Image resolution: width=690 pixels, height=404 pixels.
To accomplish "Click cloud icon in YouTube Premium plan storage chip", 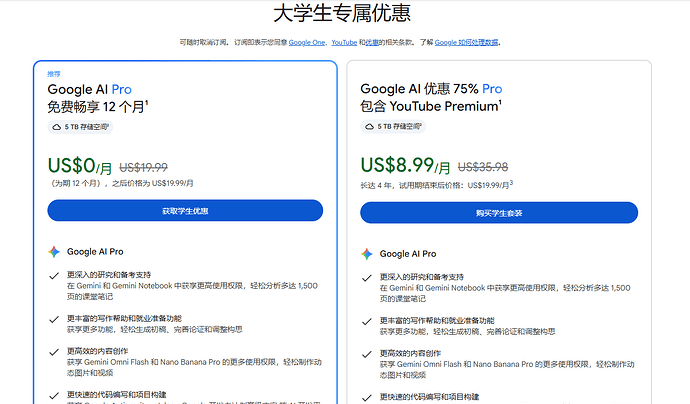I will pyautogui.click(x=370, y=127).
